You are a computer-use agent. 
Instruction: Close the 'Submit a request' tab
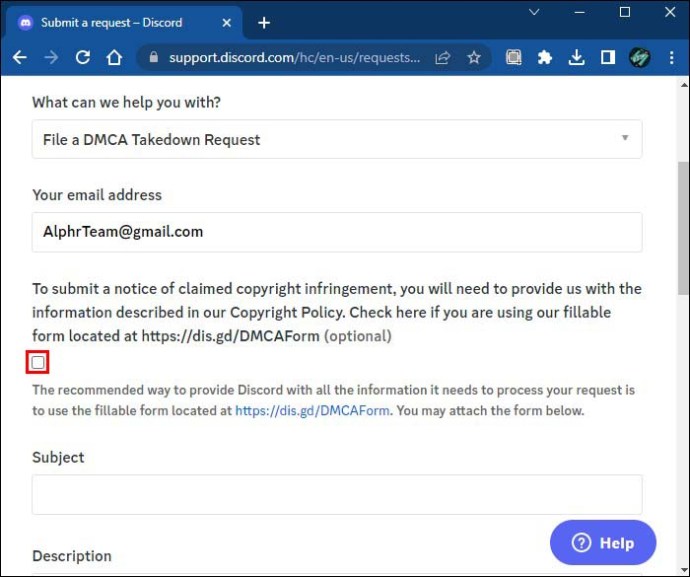228,22
